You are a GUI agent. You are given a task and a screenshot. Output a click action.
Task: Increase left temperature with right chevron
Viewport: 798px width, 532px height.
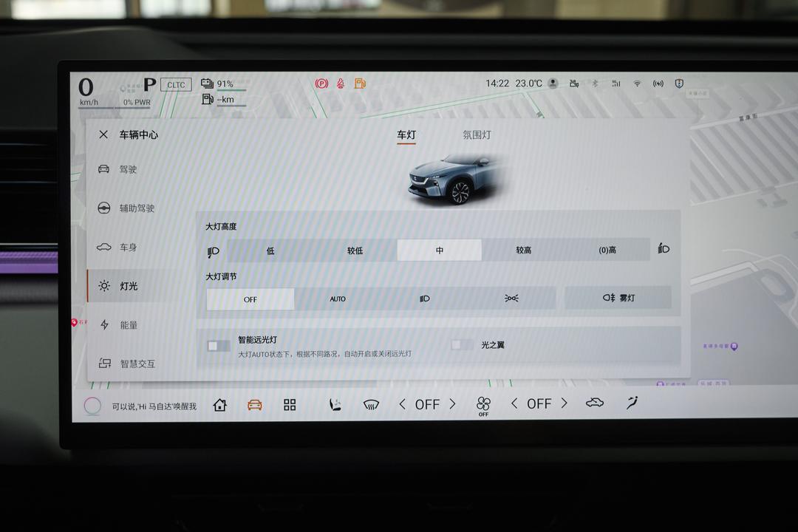pyautogui.click(x=452, y=403)
